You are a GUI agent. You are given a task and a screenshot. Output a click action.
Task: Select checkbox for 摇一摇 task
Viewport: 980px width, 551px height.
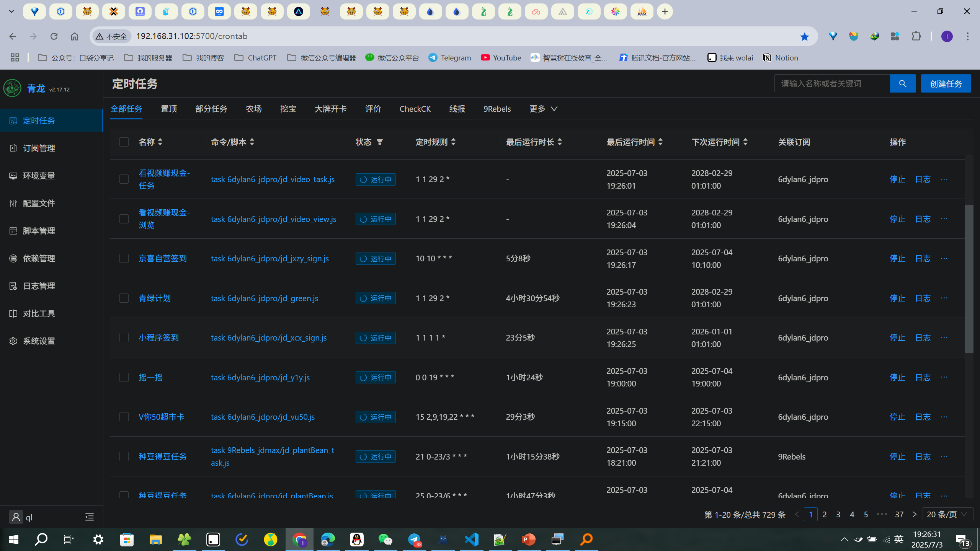124,377
